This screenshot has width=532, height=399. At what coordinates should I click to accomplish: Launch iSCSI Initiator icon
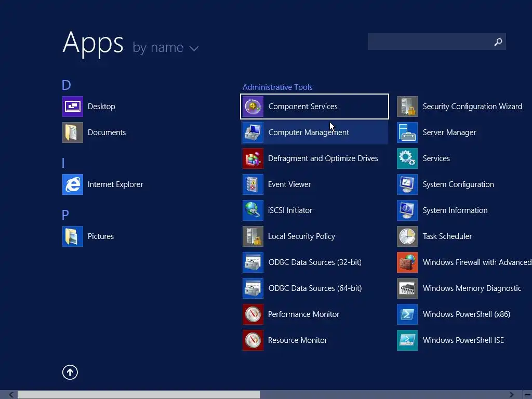coord(253,210)
